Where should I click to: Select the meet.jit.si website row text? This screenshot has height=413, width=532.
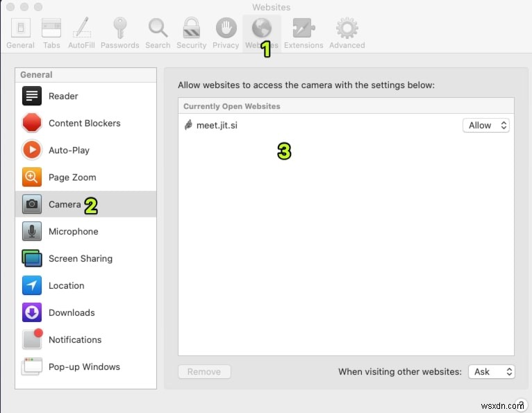click(217, 126)
